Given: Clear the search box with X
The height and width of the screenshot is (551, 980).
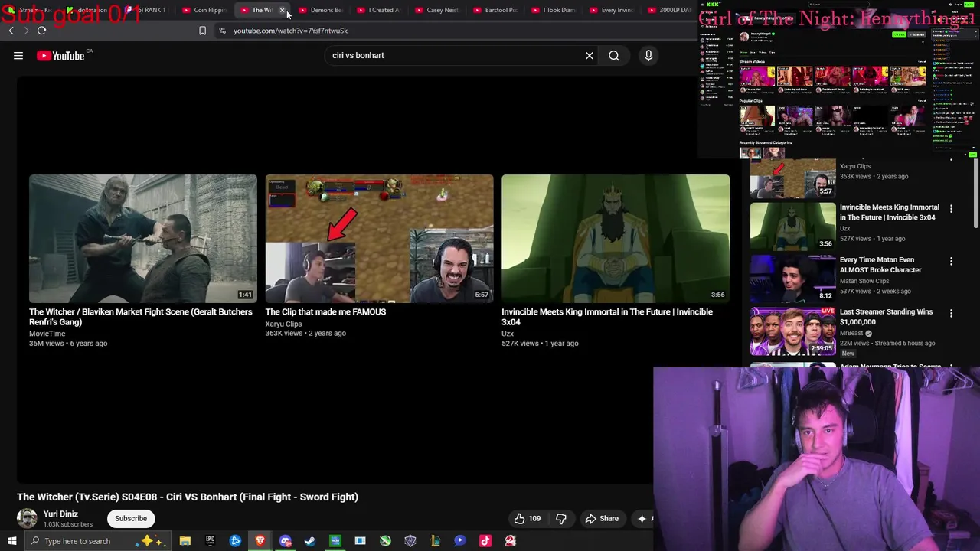Looking at the screenshot, I should click(x=590, y=55).
